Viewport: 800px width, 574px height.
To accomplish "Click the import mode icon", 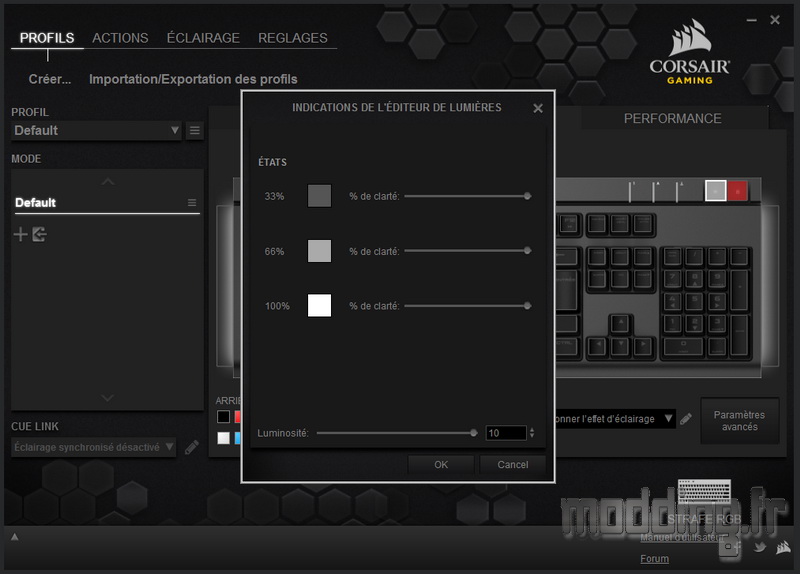I will [39, 235].
